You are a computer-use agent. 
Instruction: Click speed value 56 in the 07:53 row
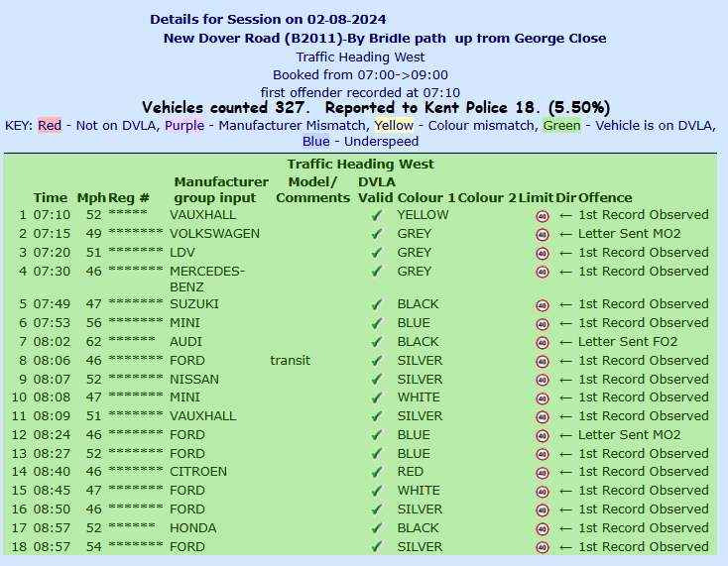[93, 323]
